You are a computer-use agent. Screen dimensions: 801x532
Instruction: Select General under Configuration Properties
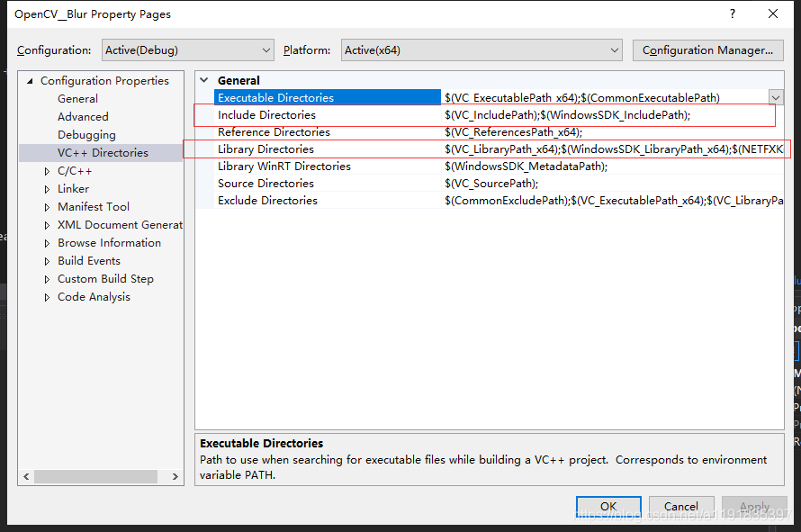[77, 99]
